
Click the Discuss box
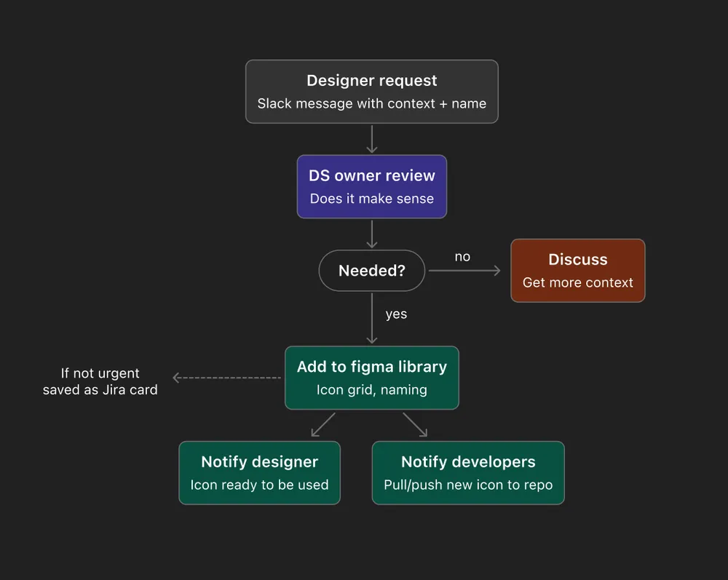point(577,271)
